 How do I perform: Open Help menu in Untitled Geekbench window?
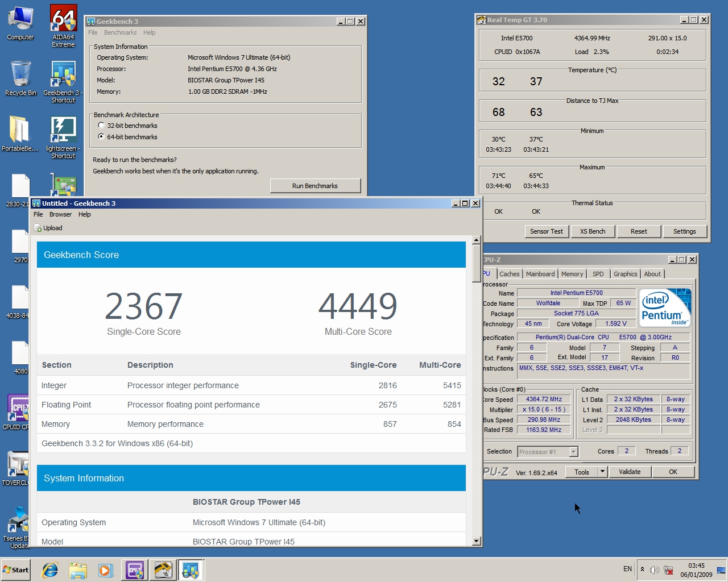(84, 214)
